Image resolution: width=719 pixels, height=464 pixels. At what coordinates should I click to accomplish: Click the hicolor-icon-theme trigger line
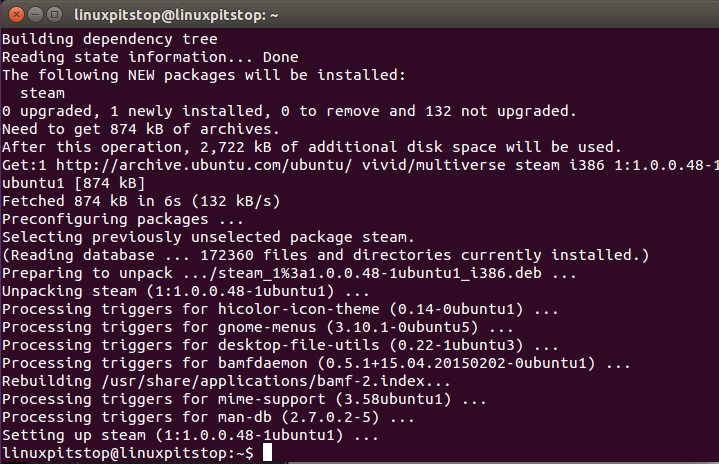point(280,309)
